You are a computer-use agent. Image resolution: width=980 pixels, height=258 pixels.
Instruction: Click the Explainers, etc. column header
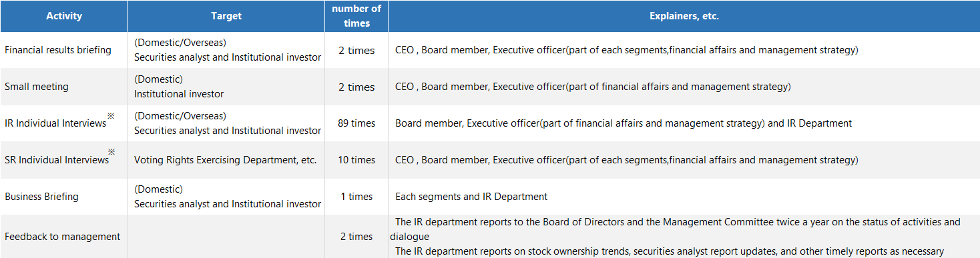coord(684,16)
